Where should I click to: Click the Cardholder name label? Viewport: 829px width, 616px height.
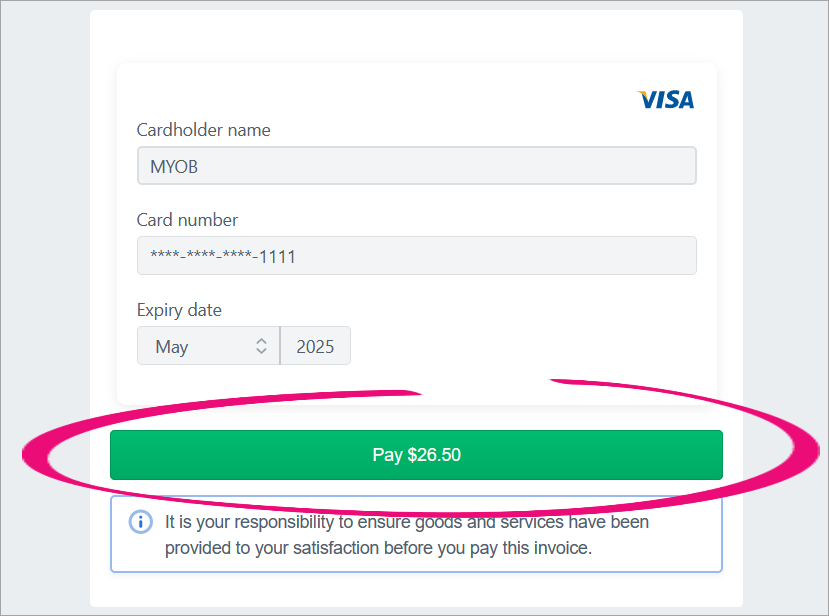[203, 130]
